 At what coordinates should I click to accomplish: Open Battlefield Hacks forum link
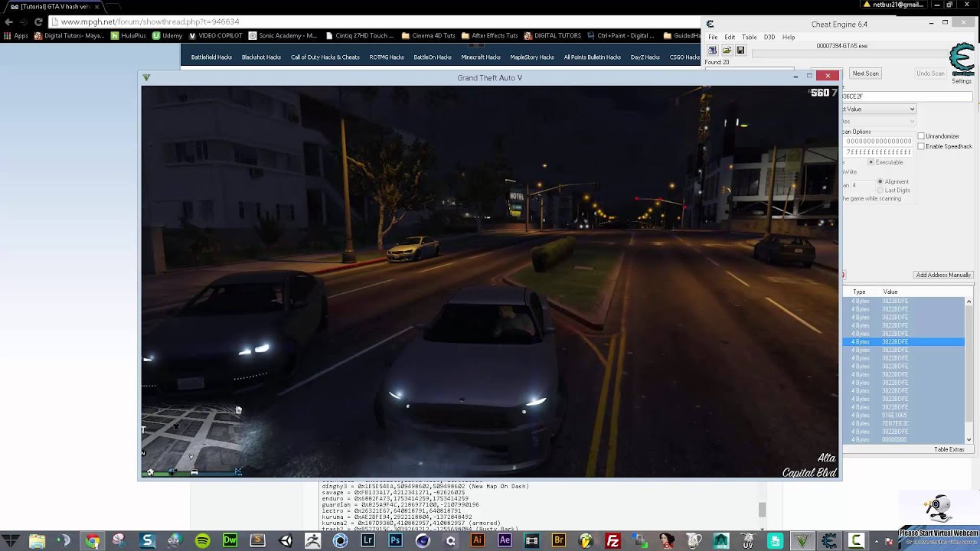211,57
